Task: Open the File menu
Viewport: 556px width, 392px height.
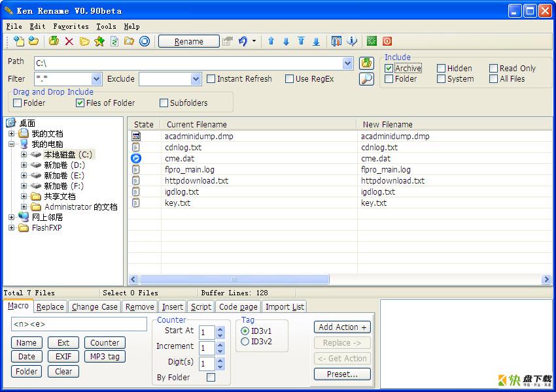Action: click(x=14, y=27)
